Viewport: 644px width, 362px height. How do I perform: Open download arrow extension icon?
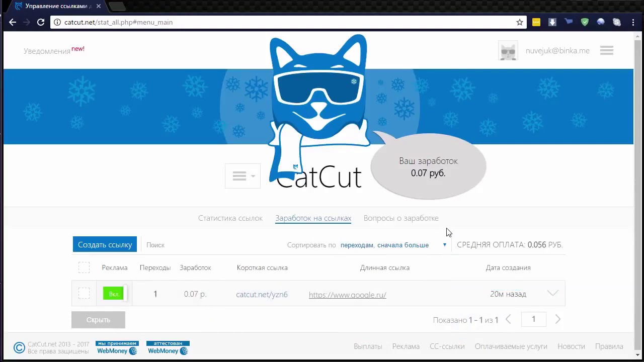tap(552, 22)
